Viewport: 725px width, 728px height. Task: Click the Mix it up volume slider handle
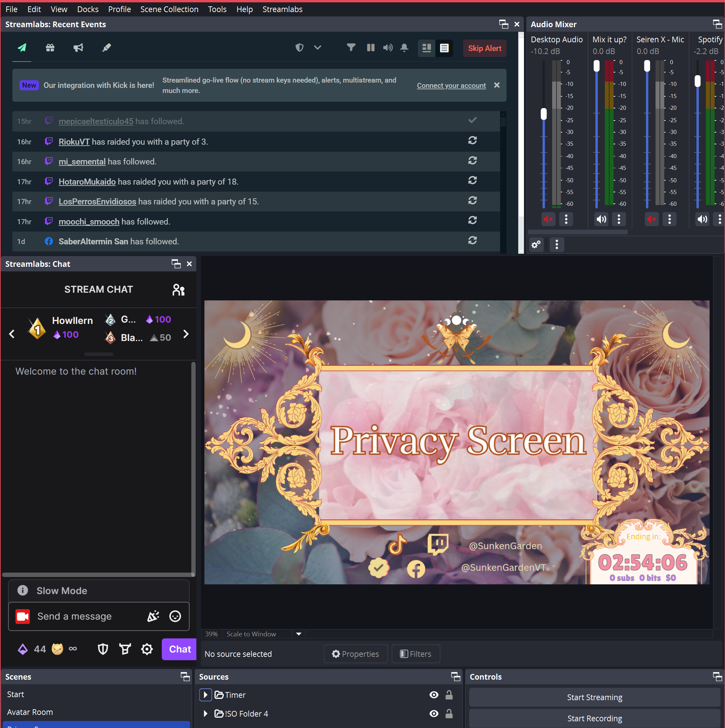596,66
